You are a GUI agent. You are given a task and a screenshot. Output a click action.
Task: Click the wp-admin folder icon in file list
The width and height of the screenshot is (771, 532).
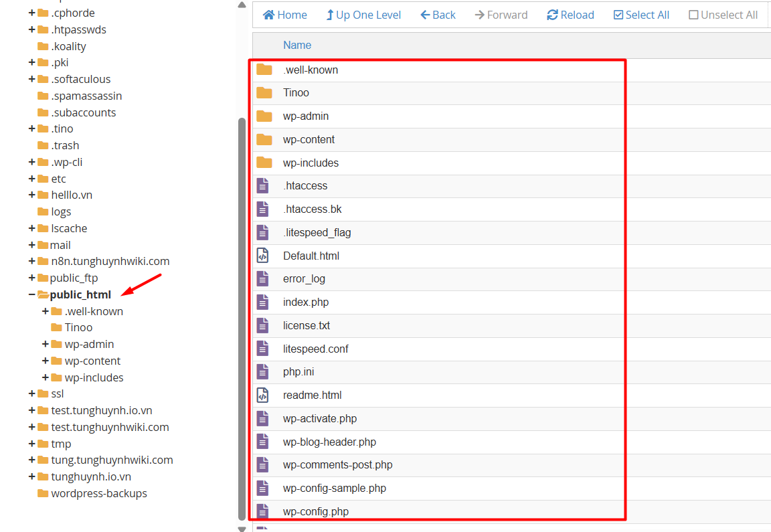[x=264, y=116]
